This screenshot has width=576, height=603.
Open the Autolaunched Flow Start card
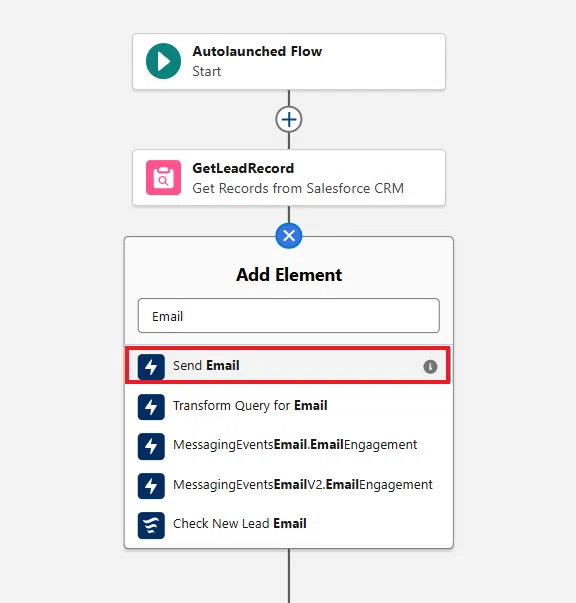(x=289, y=62)
